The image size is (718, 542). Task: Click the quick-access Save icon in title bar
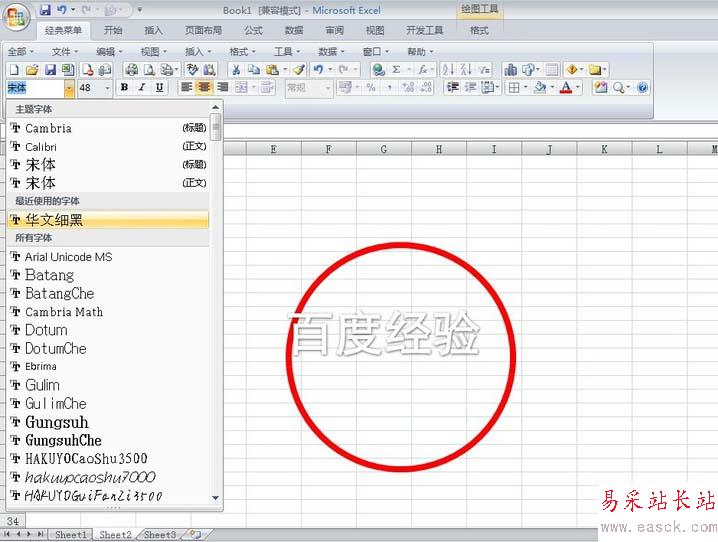[44, 10]
